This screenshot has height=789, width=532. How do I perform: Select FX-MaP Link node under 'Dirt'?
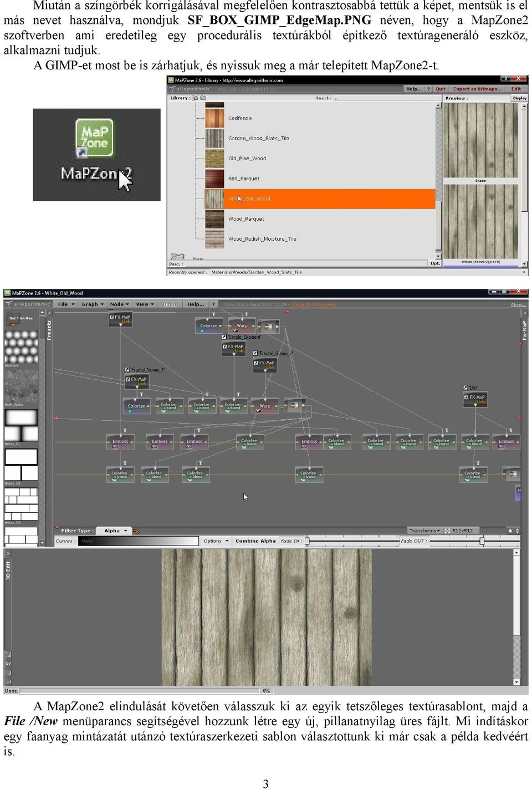(475, 399)
